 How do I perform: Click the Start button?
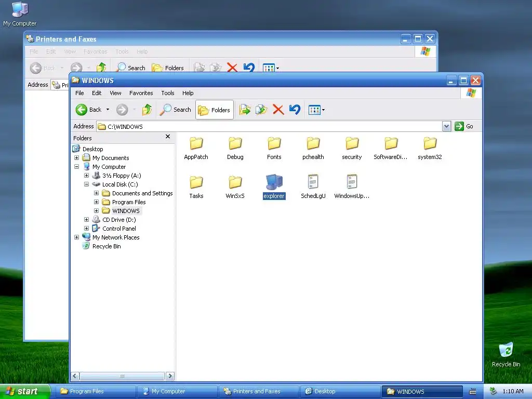[25, 392]
